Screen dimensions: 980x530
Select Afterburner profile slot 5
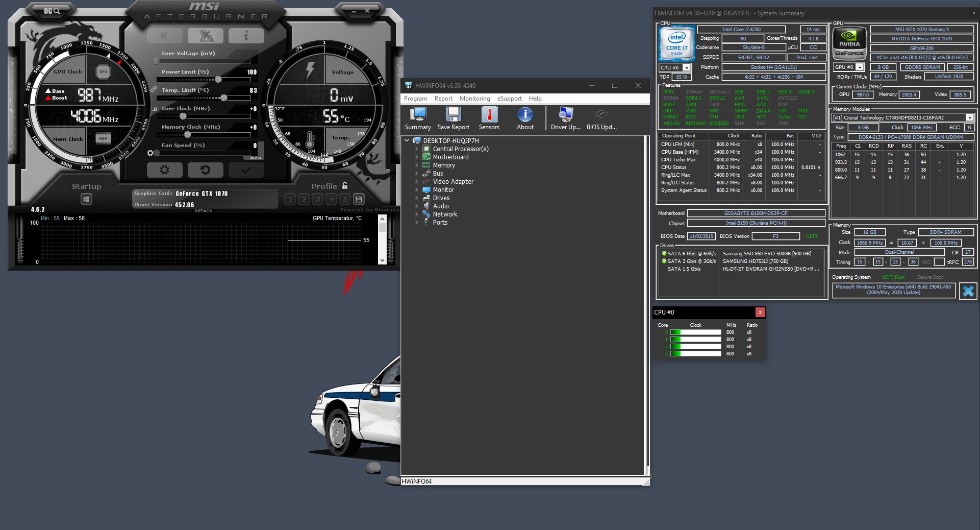(x=345, y=199)
